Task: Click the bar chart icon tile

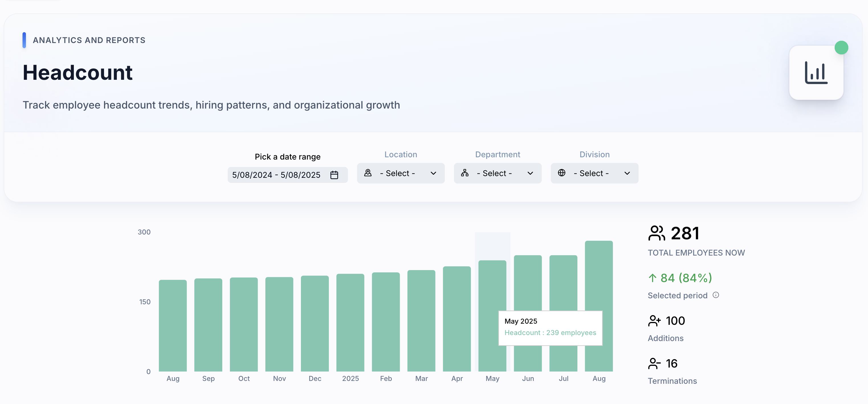Action: click(816, 73)
